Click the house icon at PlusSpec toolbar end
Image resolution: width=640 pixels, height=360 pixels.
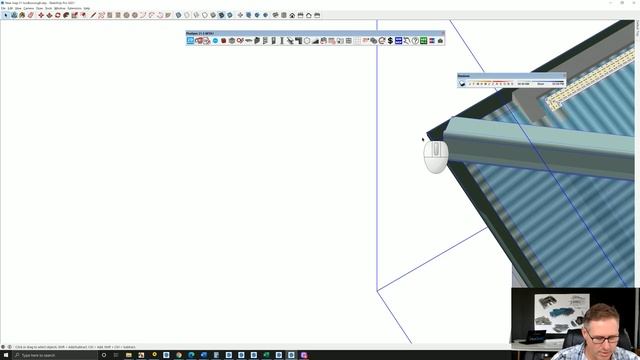click(x=440, y=40)
